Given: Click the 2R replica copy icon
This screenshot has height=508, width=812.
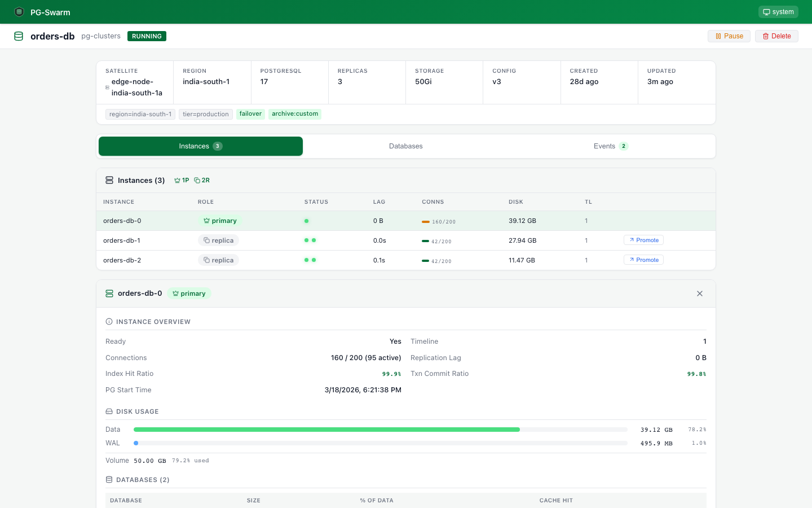Looking at the screenshot, I should (197, 181).
